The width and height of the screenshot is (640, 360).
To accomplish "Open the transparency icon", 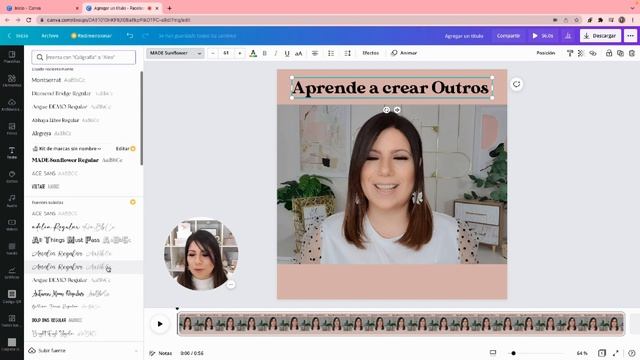I will pos(581,53).
